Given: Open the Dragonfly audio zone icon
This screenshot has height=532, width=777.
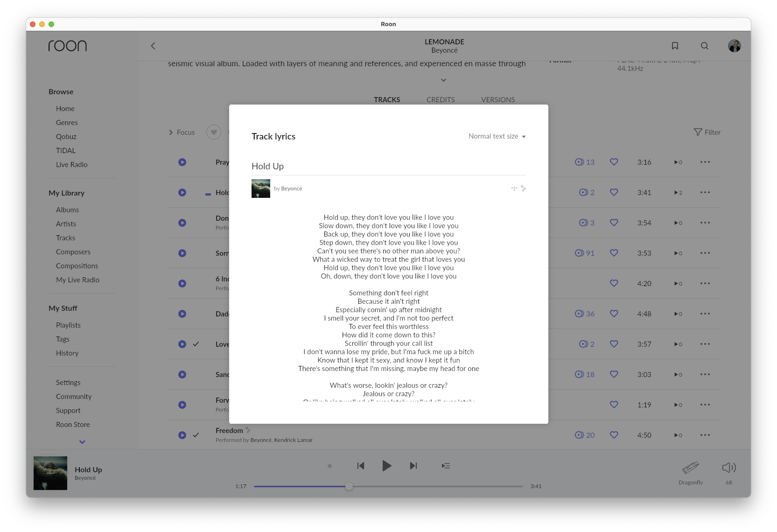Looking at the screenshot, I should tap(691, 467).
